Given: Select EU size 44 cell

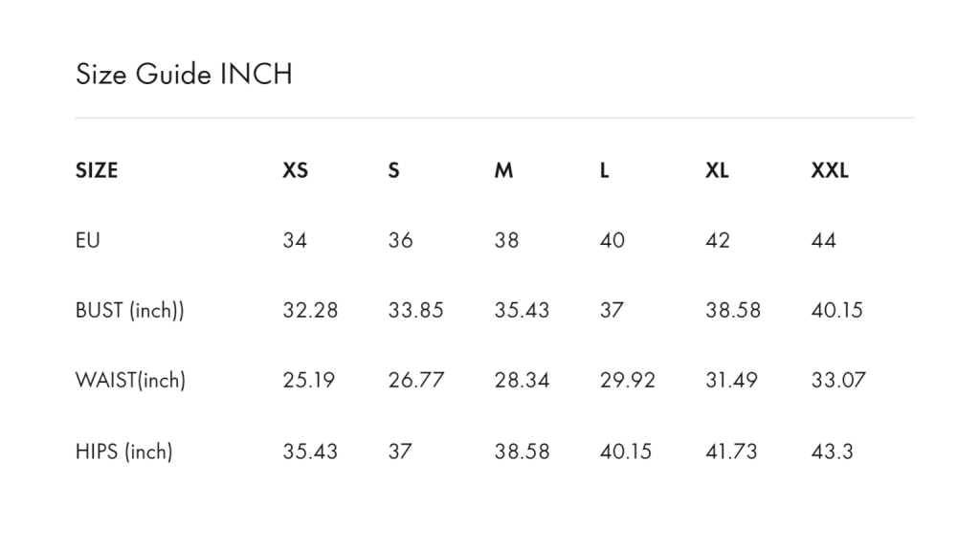Looking at the screenshot, I should tap(823, 240).
